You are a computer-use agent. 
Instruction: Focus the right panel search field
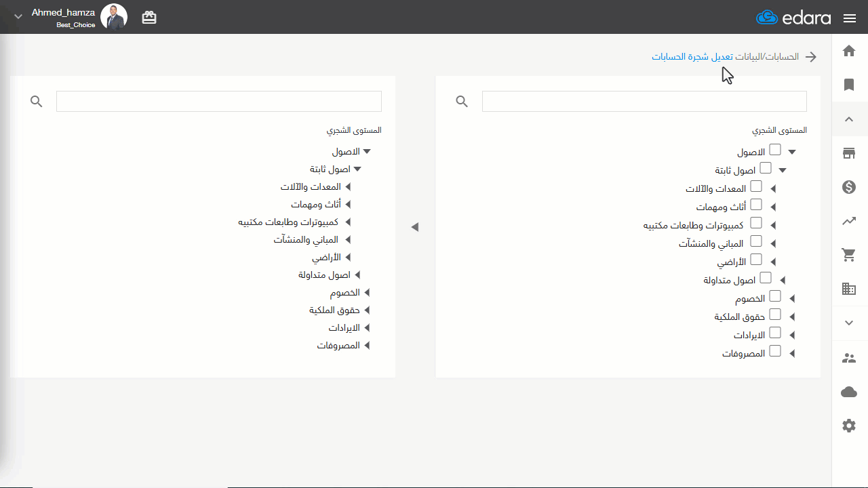coord(644,102)
